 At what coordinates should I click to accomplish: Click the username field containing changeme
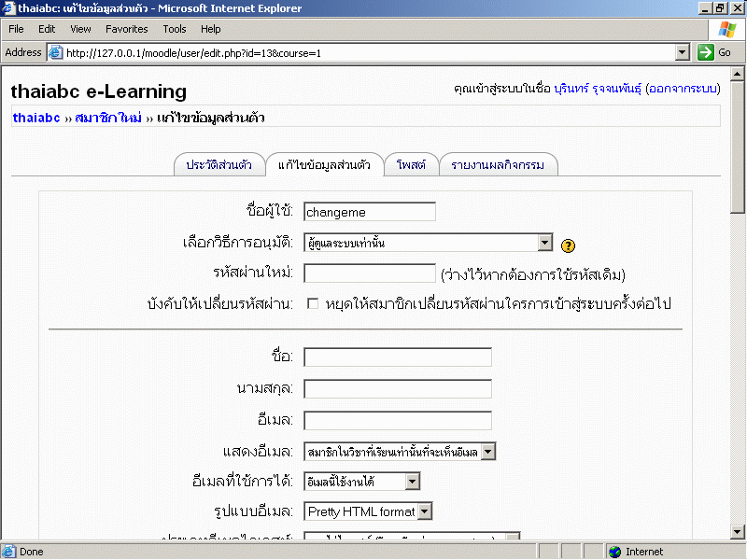tap(370, 212)
